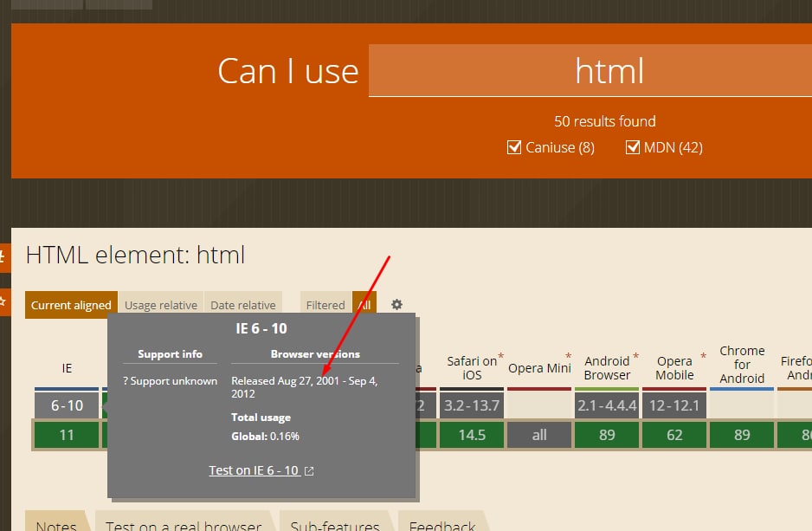This screenshot has width=812, height=531.
Task: Select Safari on iOS 14.5 cell
Action: tap(472, 435)
